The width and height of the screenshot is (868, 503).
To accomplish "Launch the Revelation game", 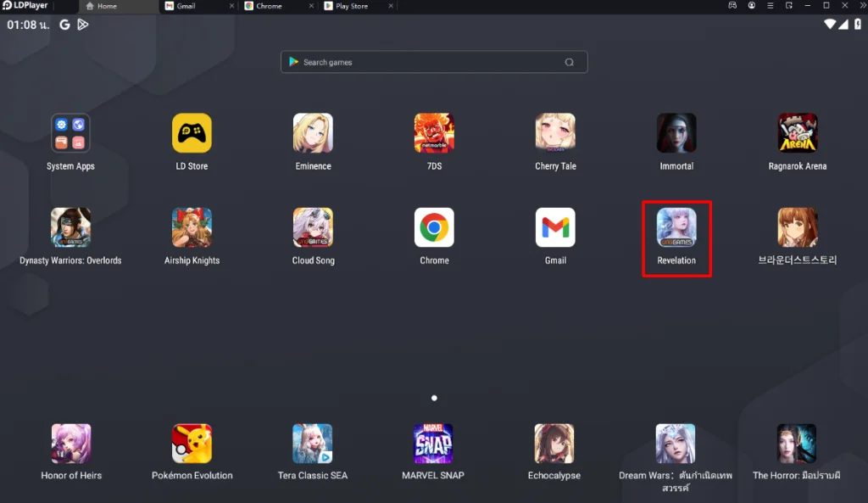I will click(676, 227).
